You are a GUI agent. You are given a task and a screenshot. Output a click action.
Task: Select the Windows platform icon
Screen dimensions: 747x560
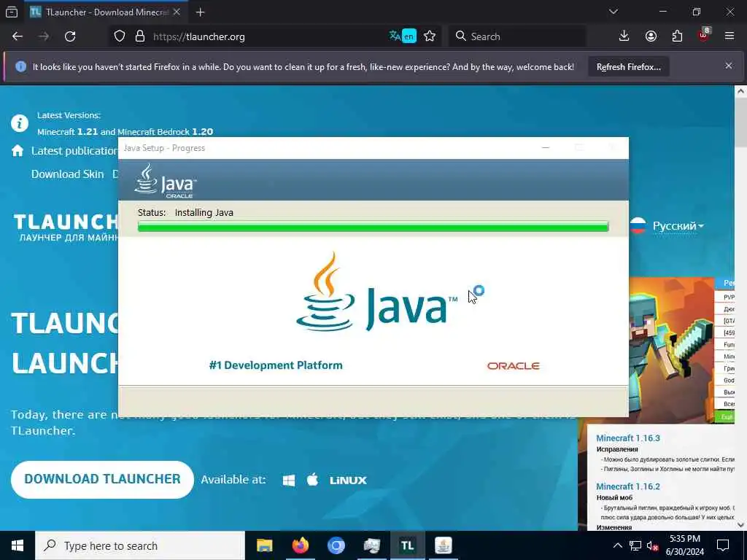tap(289, 481)
